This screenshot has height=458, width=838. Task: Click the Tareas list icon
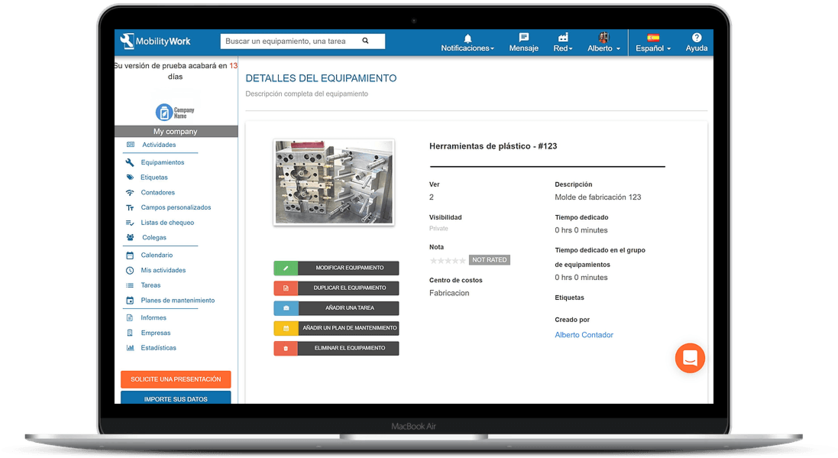point(130,285)
